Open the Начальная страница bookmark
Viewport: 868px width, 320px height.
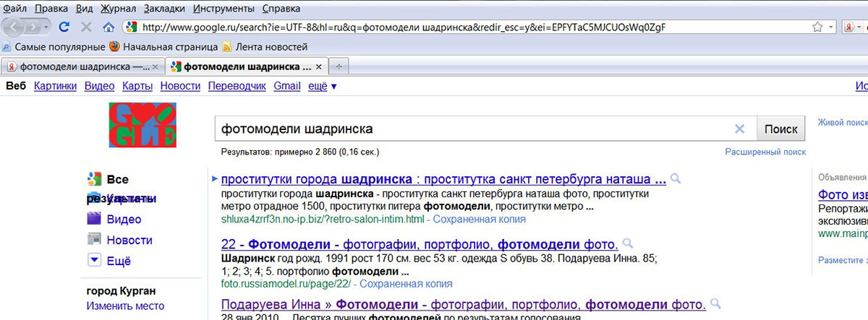pos(163,47)
